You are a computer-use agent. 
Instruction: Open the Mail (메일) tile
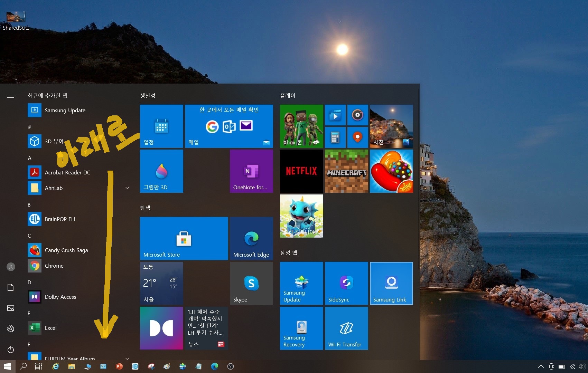[229, 126]
